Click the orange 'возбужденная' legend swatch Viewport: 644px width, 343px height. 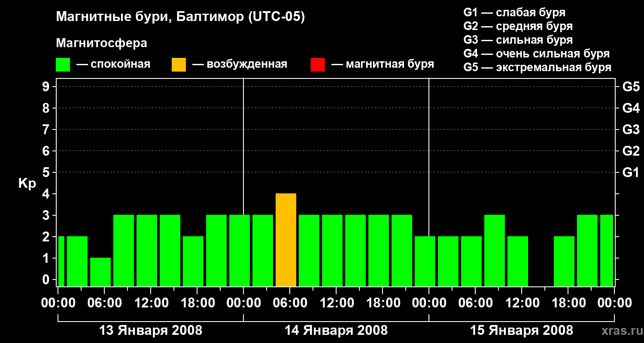coord(179,65)
